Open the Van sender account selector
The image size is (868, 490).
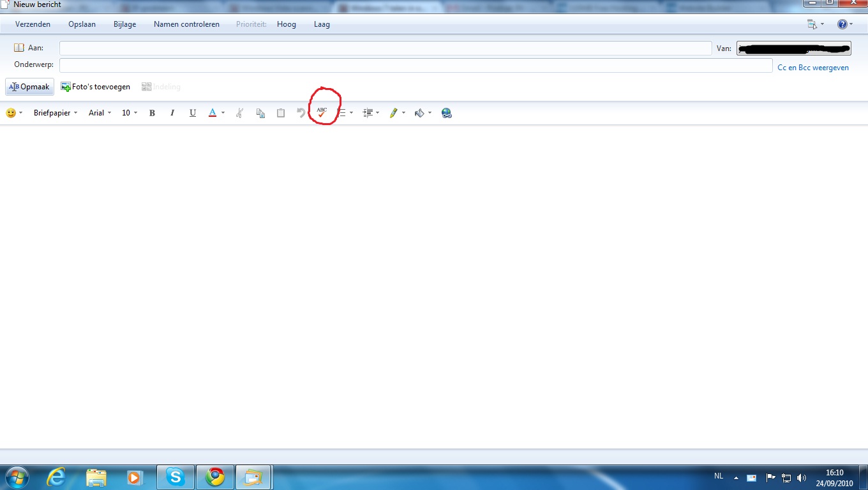coord(794,48)
